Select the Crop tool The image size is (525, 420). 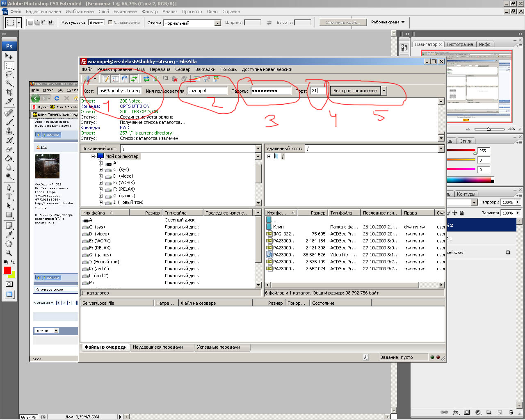click(9, 92)
